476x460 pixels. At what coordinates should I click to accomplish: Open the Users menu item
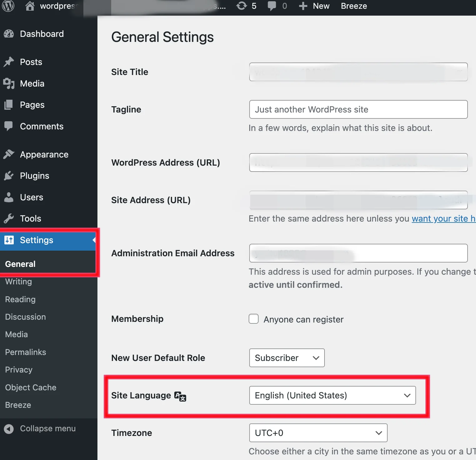click(32, 197)
